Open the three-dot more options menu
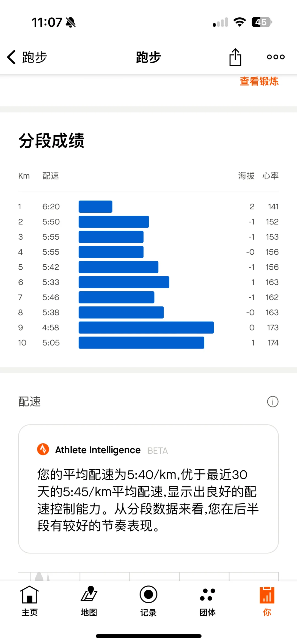Screen dimensions: 297x644 pos(276,57)
